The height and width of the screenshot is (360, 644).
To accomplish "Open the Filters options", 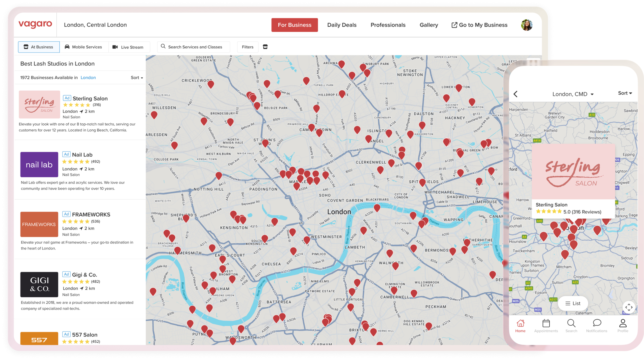I will pyautogui.click(x=248, y=47).
